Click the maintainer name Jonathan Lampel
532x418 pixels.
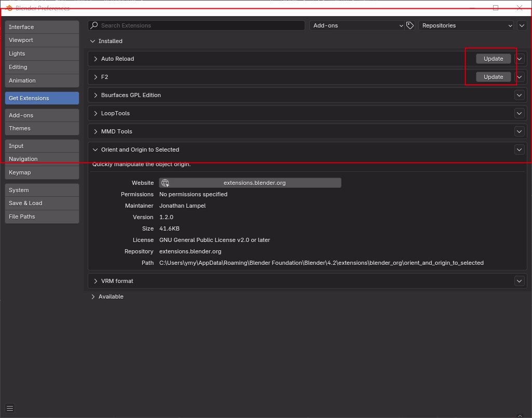(x=183, y=206)
